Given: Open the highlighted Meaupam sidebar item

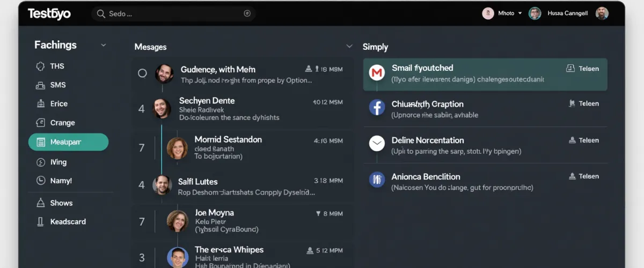Looking at the screenshot, I should pos(68,142).
